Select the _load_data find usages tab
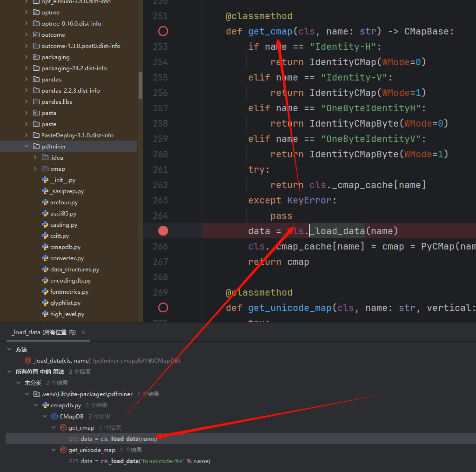 [43, 332]
